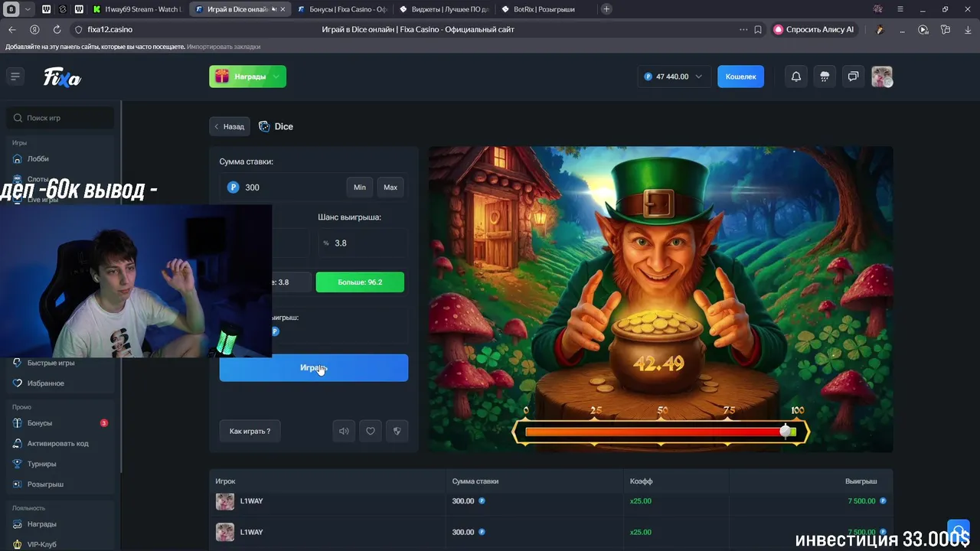Open the notifications bell

pyautogui.click(x=796, y=77)
